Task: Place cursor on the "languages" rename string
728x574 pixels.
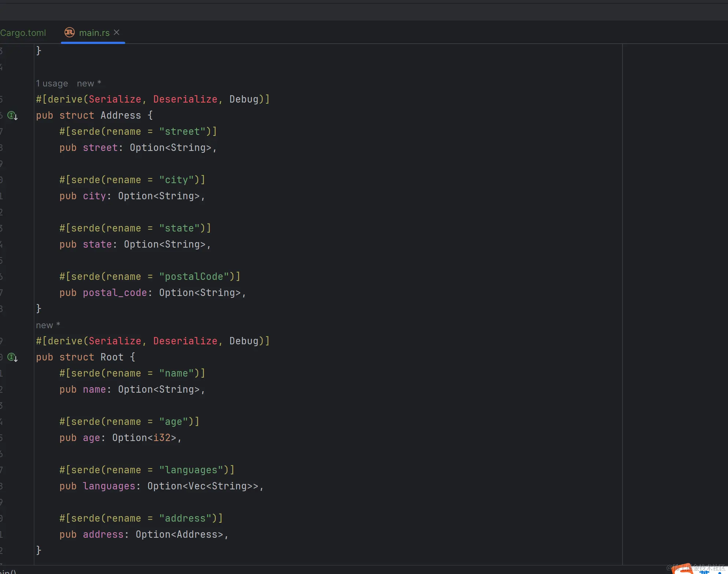Action: 191,470
